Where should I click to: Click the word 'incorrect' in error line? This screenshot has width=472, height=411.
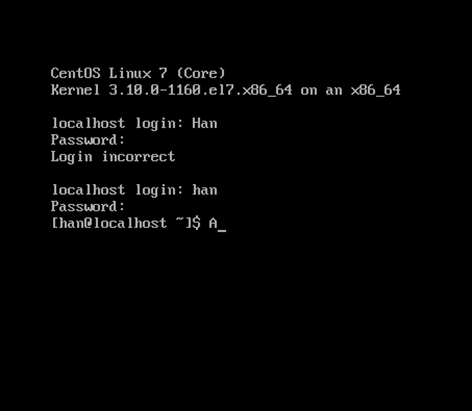click(139, 157)
